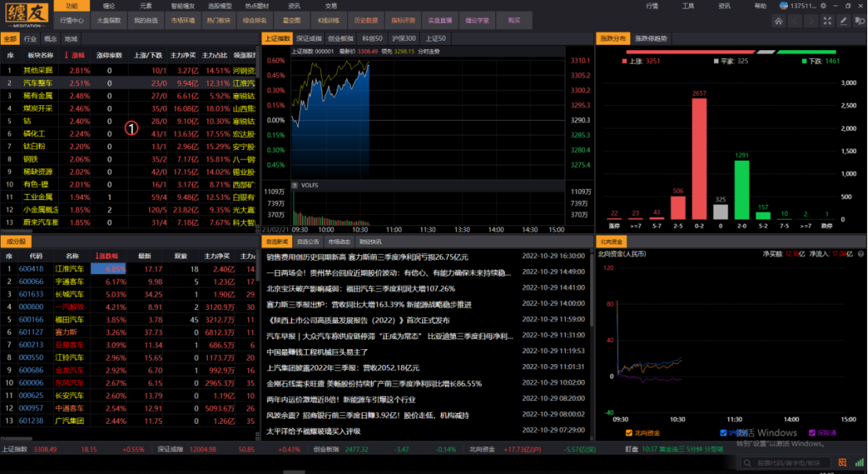Viewport: 868px width, 474px height.
Task: Switch to the 涨跌停趋势 tab
Action: (x=651, y=38)
